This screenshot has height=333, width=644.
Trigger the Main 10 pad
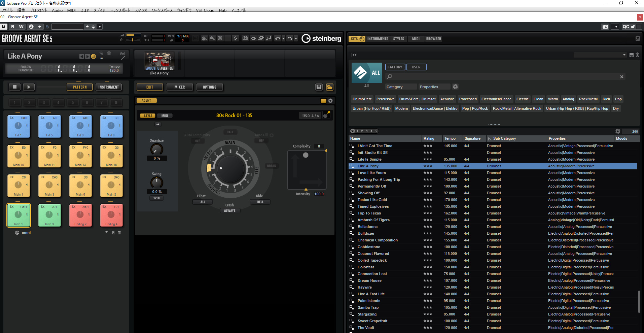coord(19,156)
